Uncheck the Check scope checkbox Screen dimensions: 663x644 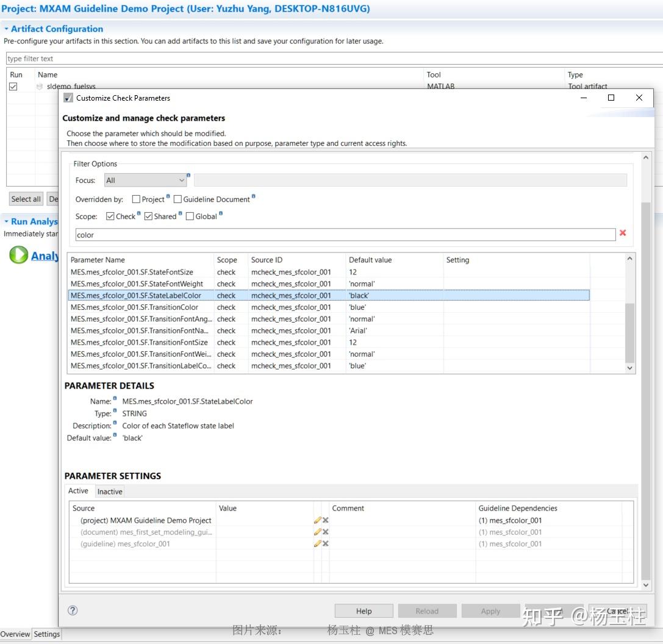coord(111,216)
